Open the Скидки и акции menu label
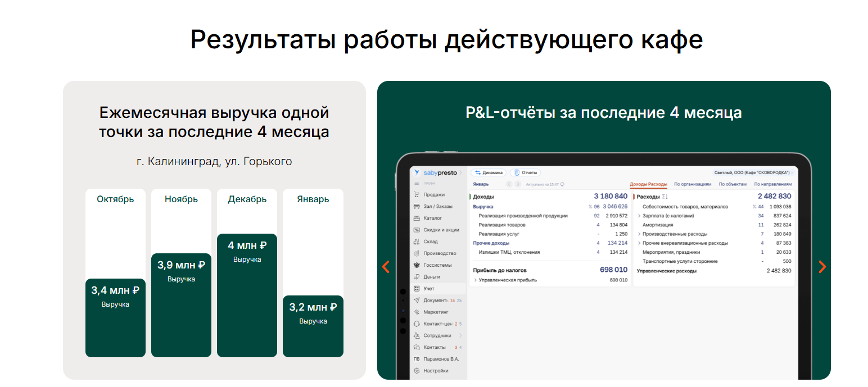 pyautogui.click(x=441, y=230)
